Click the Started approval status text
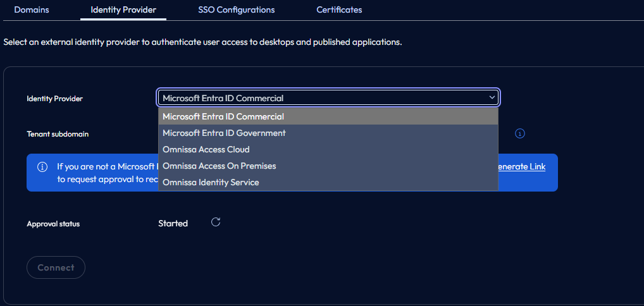 tap(173, 223)
